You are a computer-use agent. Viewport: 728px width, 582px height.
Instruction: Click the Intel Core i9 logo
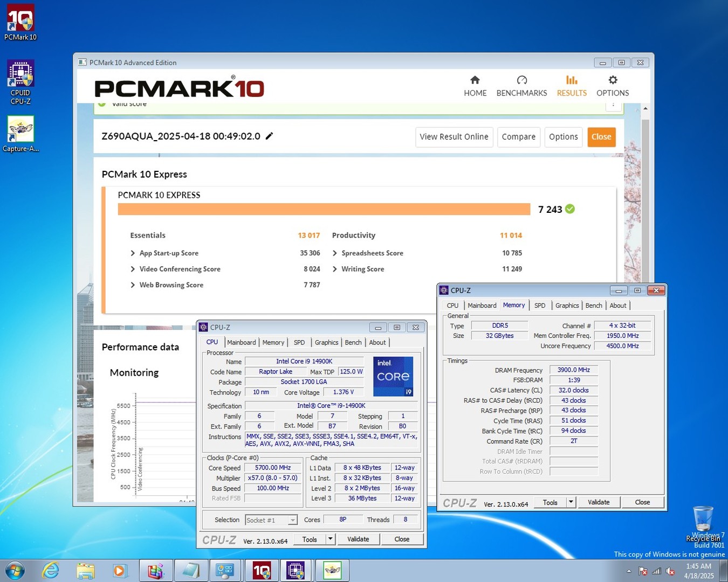(x=393, y=377)
